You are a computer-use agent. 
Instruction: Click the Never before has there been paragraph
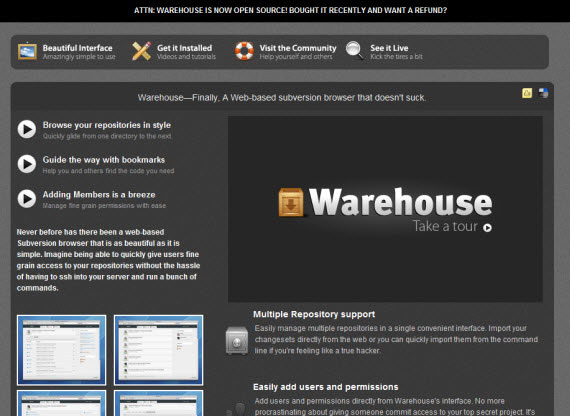(x=108, y=260)
